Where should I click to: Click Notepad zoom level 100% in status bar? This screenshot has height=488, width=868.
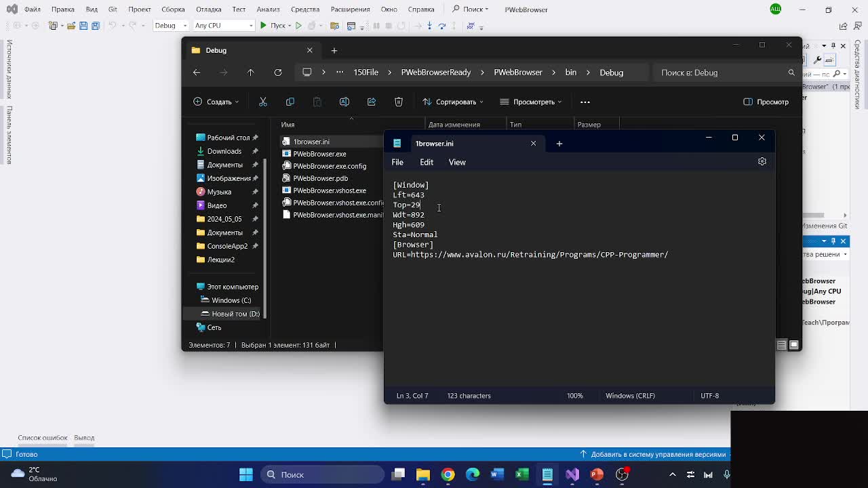click(575, 396)
